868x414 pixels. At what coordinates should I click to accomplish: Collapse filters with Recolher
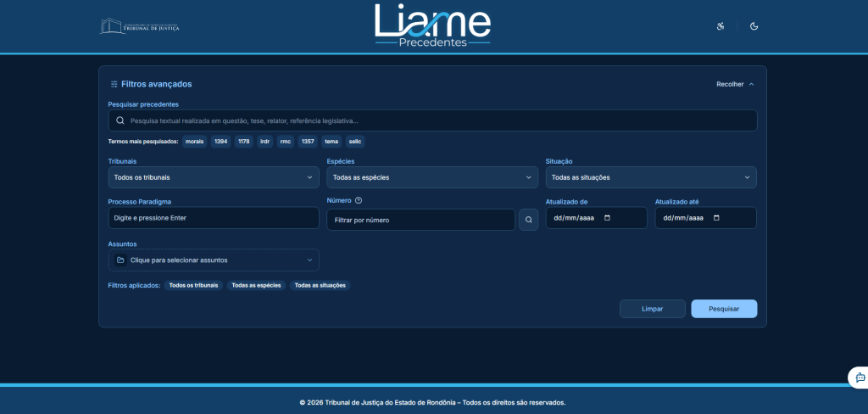point(735,84)
